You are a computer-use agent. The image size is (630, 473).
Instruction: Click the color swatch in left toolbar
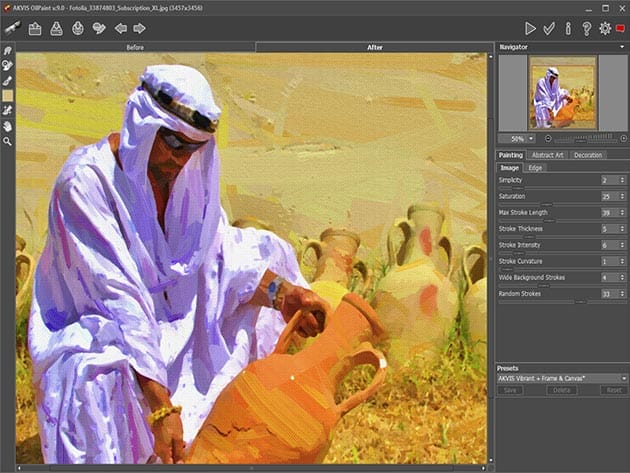pyautogui.click(x=8, y=96)
